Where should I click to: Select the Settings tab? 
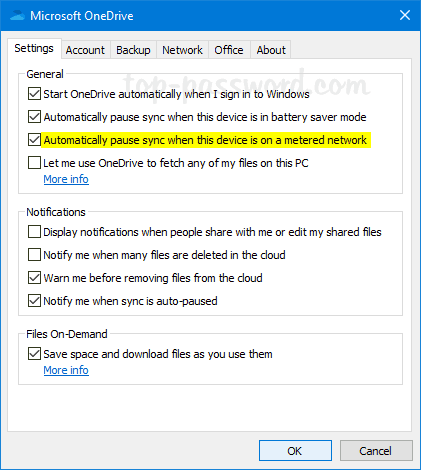click(x=34, y=48)
